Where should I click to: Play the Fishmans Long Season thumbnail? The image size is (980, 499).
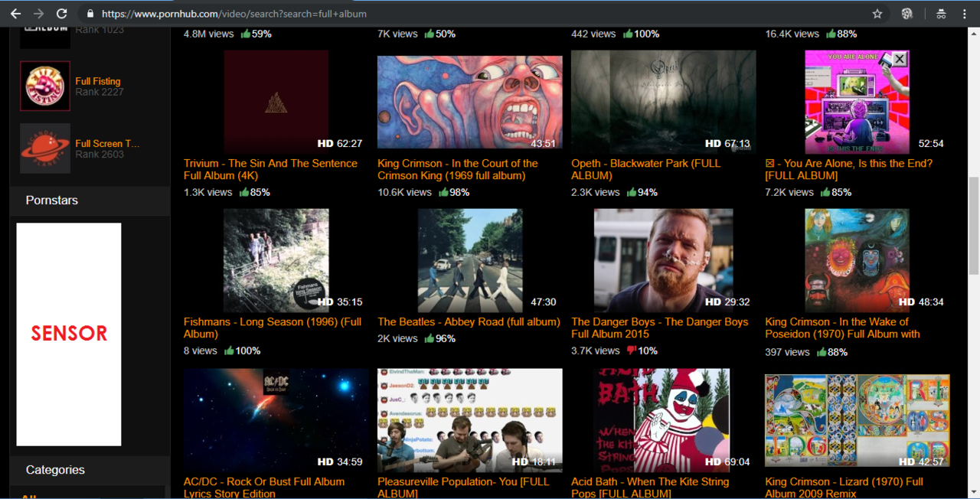click(x=276, y=261)
